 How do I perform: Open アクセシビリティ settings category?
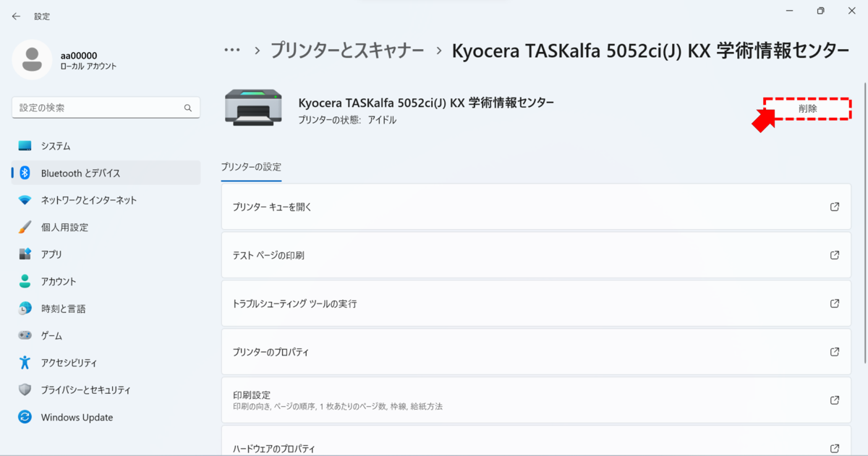pos(106,363)
